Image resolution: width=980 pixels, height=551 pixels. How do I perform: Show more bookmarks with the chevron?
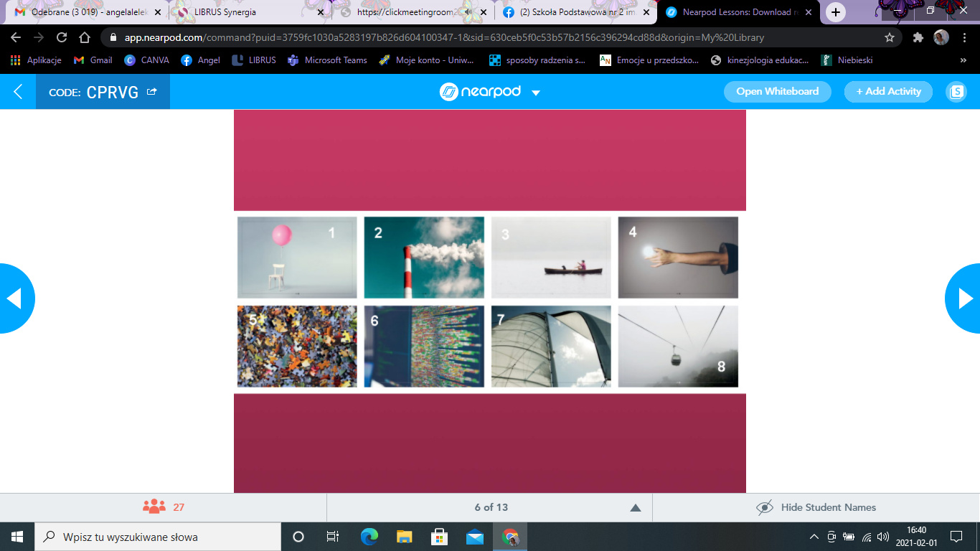click(963, 60)
